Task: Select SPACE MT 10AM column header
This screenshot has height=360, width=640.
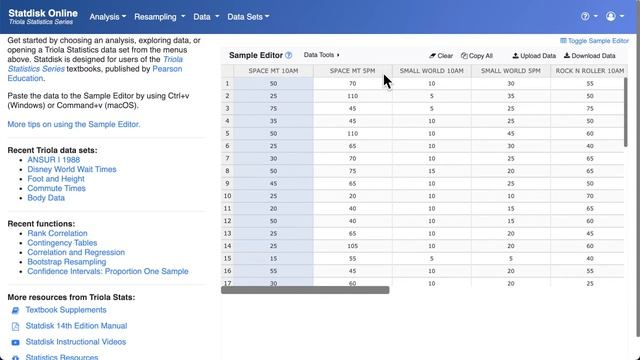Action: 273,71
